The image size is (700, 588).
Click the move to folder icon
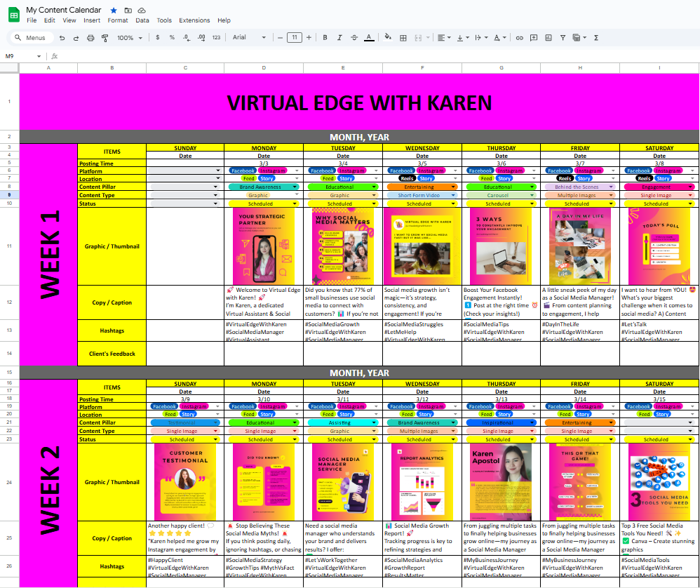(128, 11)
